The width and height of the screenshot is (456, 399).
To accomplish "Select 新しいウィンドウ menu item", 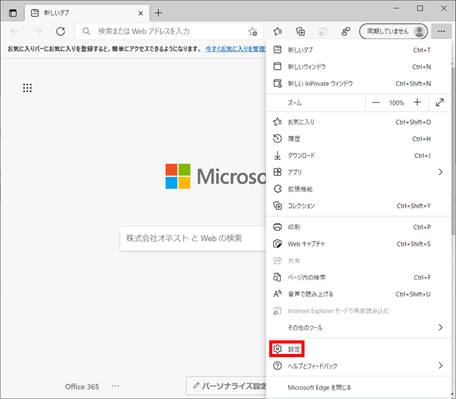I will [359, 67].
